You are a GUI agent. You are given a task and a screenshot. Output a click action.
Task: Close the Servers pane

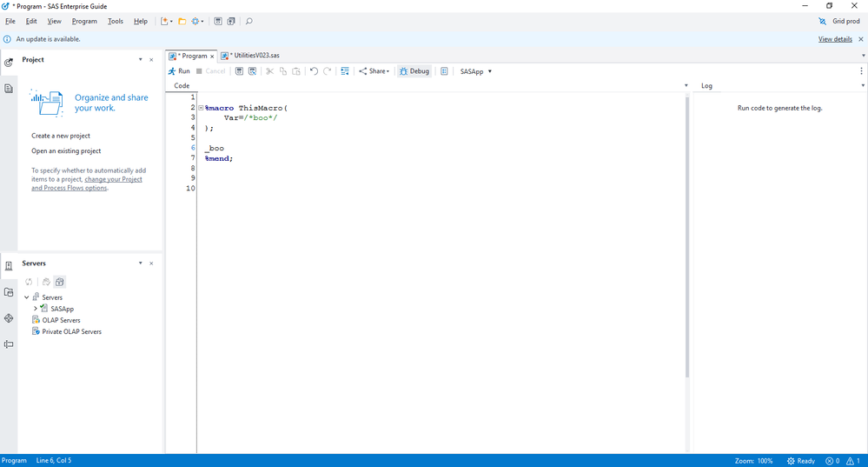tap(151, 264)
